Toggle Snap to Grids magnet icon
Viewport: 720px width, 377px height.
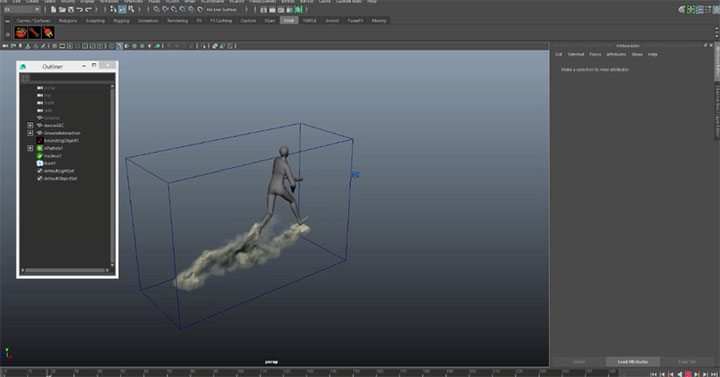[x=157, y=9]
